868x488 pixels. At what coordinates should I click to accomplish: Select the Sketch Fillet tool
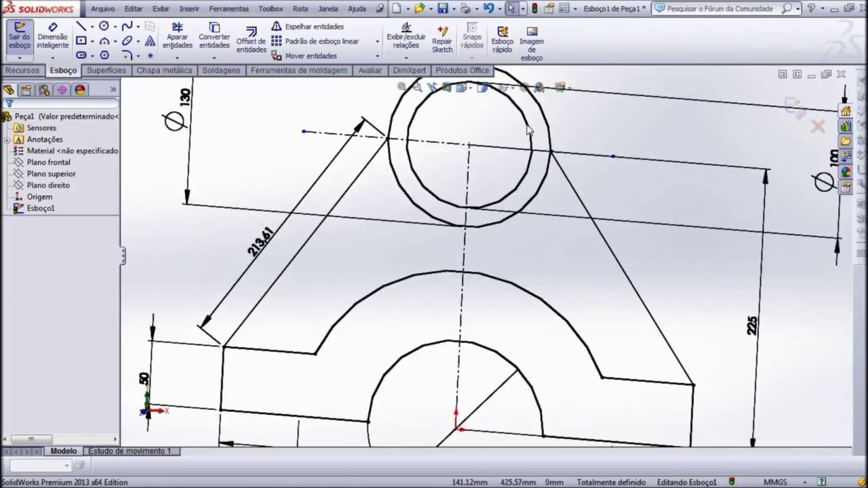(127, 55)
